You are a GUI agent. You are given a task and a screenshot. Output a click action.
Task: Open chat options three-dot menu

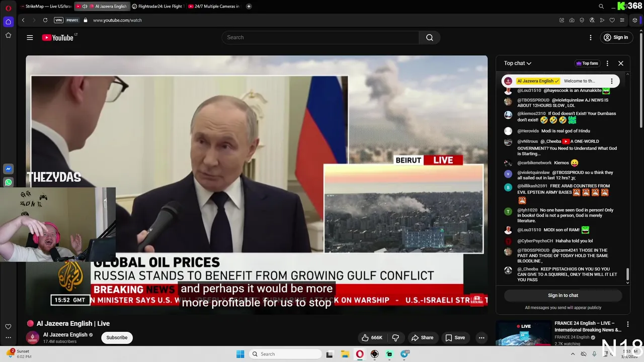click(x=607, y=63)
